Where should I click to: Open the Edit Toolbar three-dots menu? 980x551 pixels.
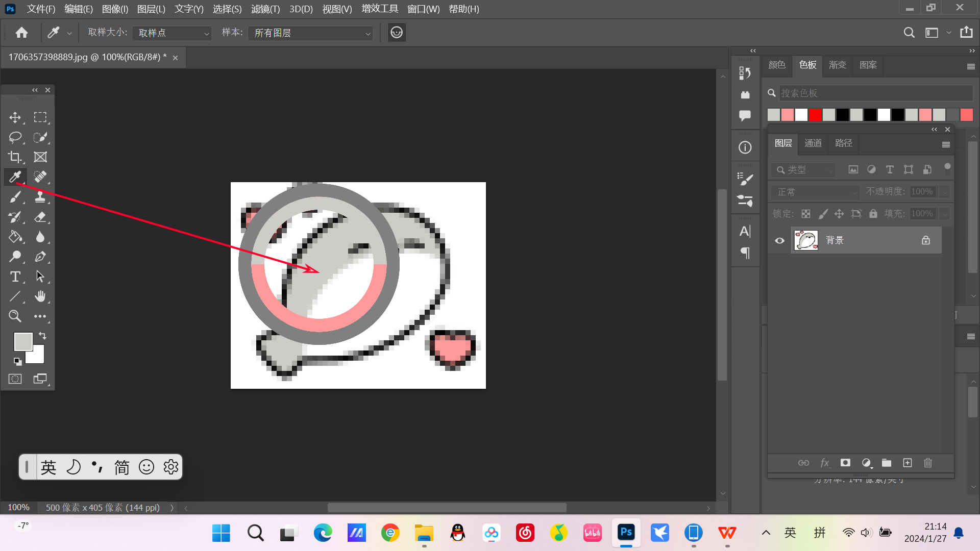click(x=40, y=316)
